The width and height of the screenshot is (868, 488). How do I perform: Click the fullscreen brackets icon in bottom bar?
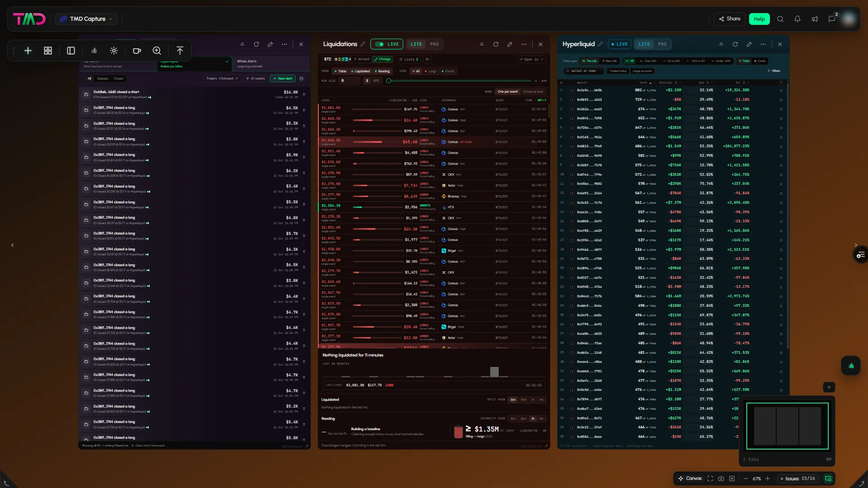click(710, 479)
